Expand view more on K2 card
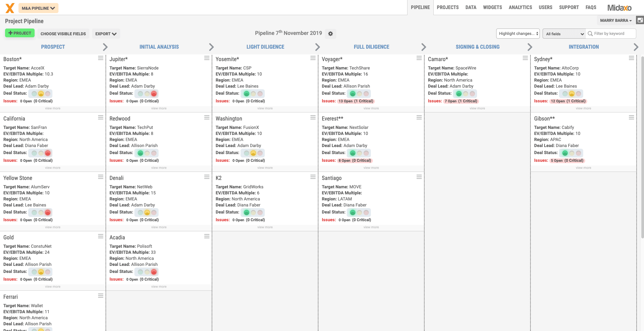 click(x=265, y=227)
